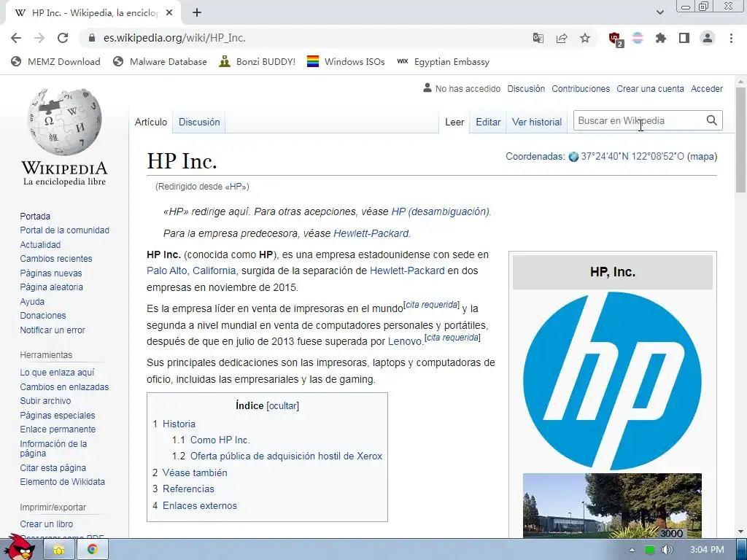This screenshot has width=747, height=560.
Task: Jump to Oferta pública de adquisición hostil section
Action: click(x=286, y=456)
